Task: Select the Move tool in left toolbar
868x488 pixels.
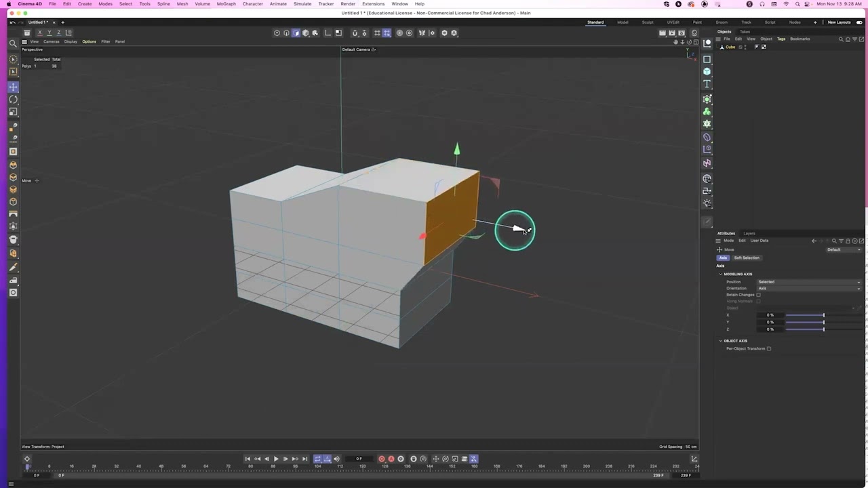Action: pos(13,87)
